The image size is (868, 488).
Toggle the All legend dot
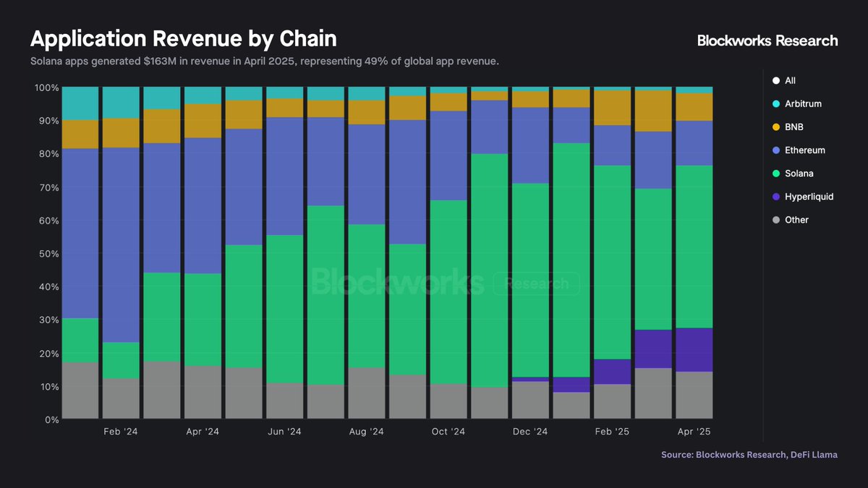pos(776,81)
